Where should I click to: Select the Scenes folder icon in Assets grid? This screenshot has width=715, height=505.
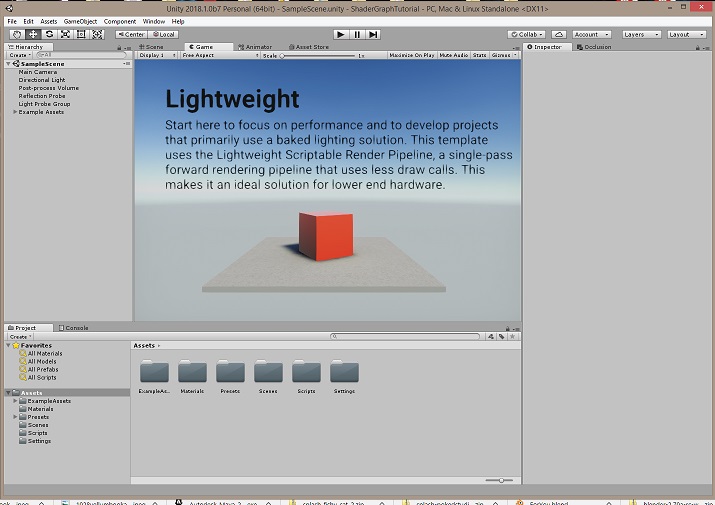268,372
